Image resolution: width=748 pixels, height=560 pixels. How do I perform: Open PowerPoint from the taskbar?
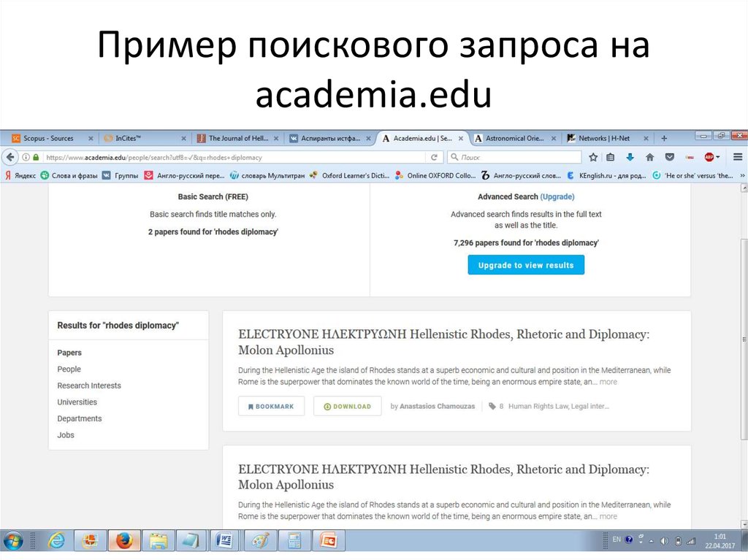[328, 540]
